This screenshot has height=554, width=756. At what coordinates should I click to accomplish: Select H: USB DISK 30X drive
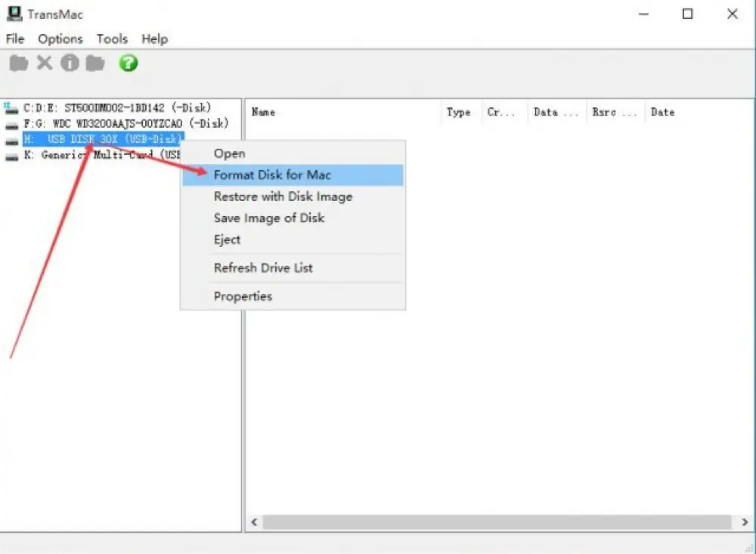[103, 139]
